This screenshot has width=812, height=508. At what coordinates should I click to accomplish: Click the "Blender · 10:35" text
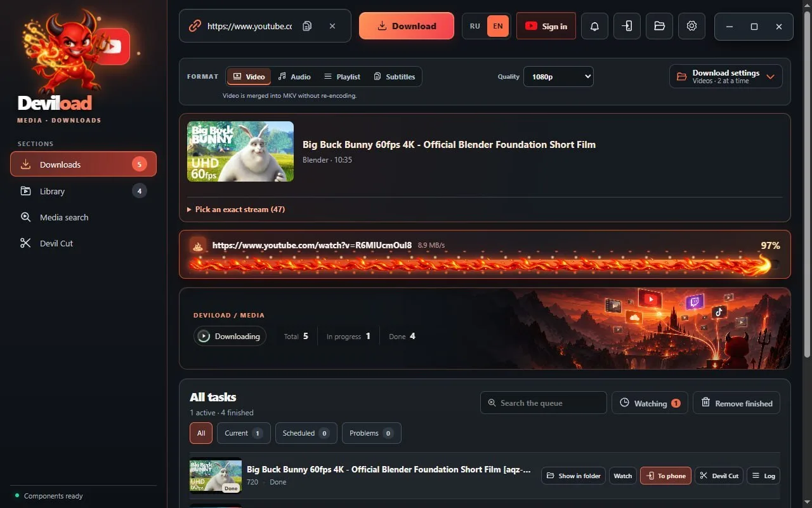coord(327,160)
